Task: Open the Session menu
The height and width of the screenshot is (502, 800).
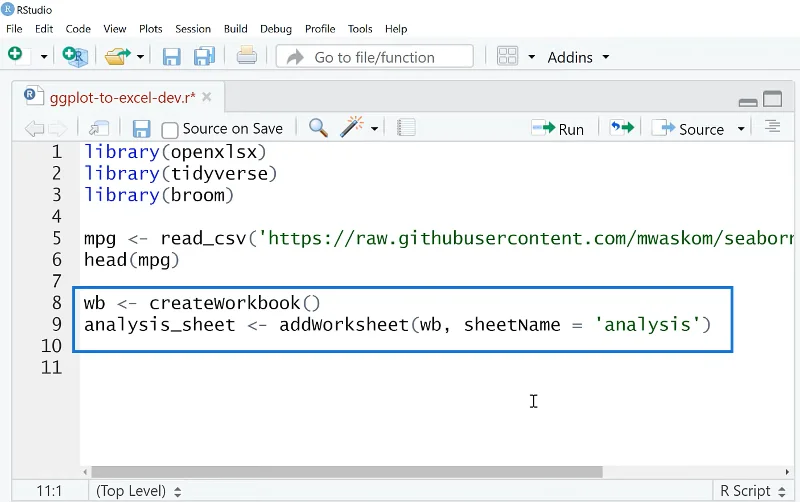Action: pyautogui.click(x=193, y=29)
